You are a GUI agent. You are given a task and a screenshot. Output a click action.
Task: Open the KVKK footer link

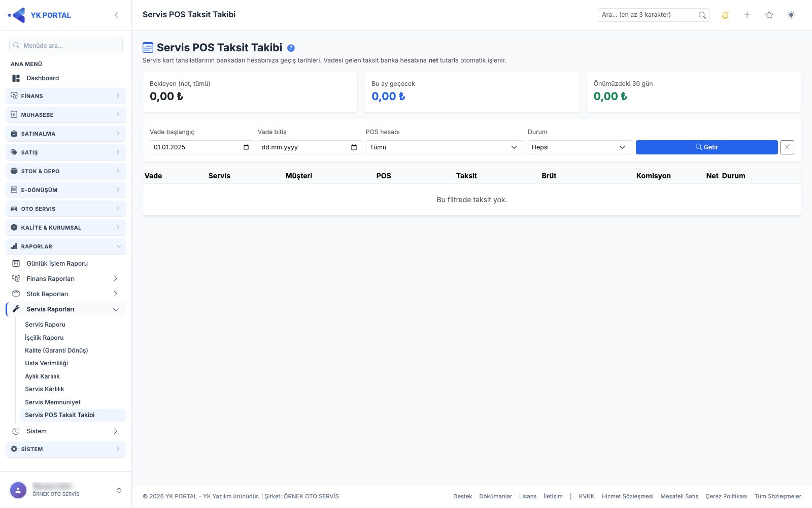click(586, 496)
